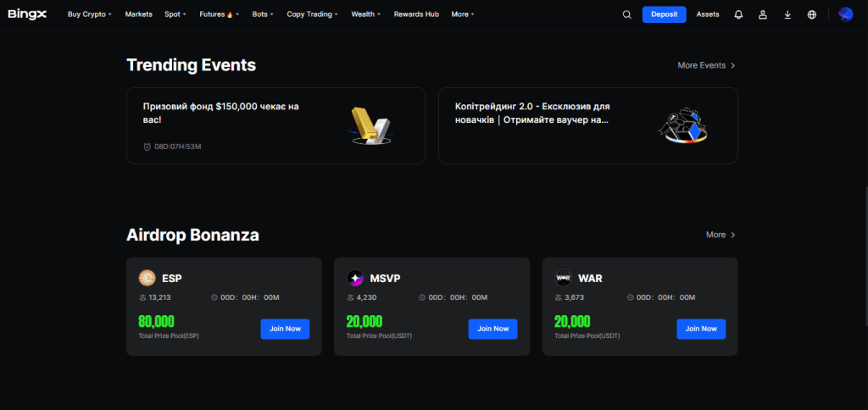Viewport: 868px width, 410px height.
Task: Open the $150,000 prize fund event
Action: (x=275, y=125)
